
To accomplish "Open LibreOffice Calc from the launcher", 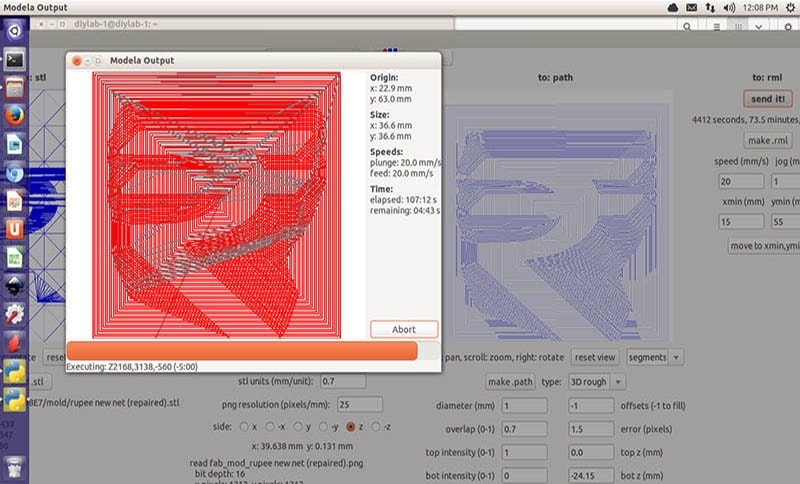I will (14, 258).
